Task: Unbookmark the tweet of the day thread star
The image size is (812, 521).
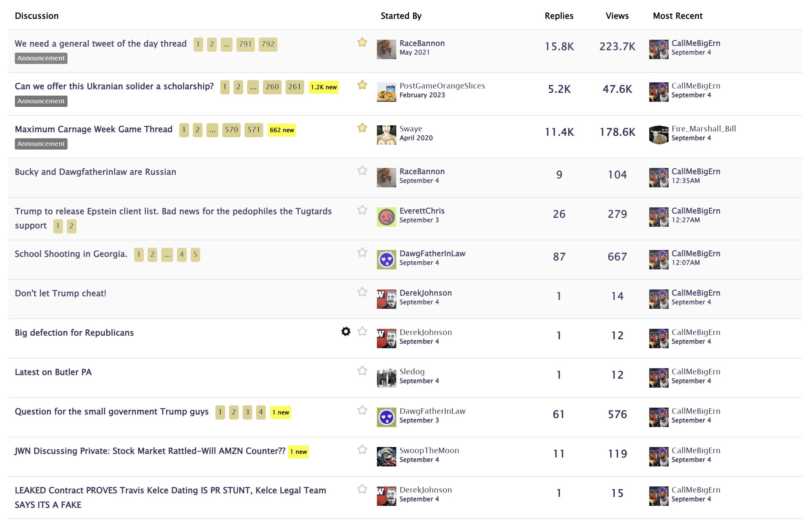Action: point(362,42)
